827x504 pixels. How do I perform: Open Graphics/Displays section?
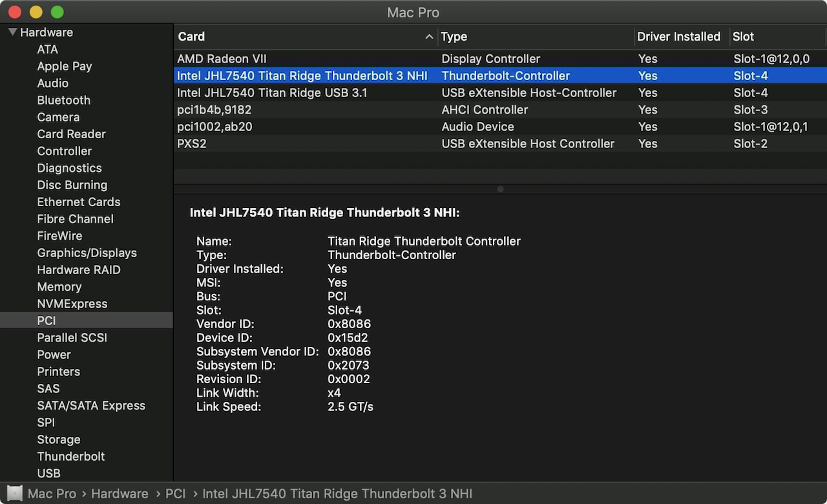point(87,253)
